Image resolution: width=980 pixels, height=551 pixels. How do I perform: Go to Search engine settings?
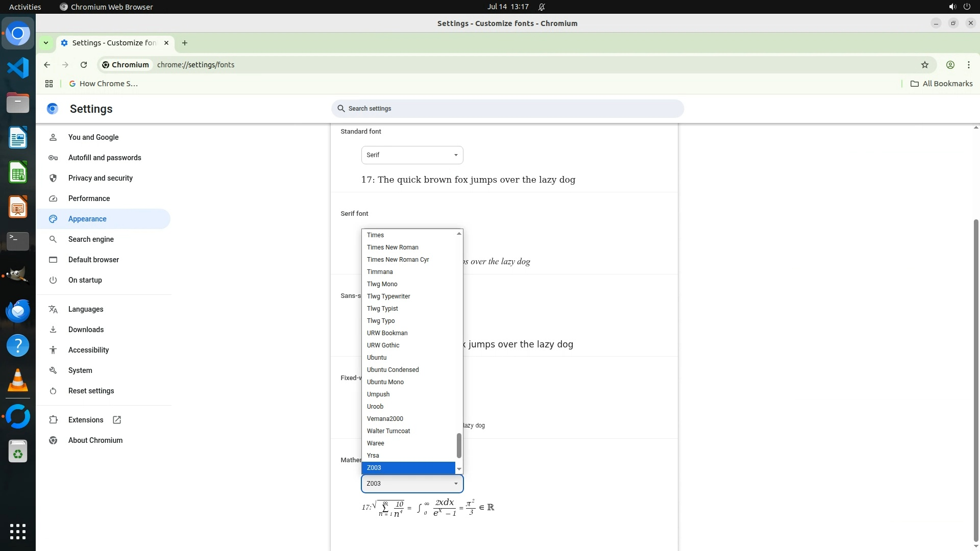[x=91, y=239]
